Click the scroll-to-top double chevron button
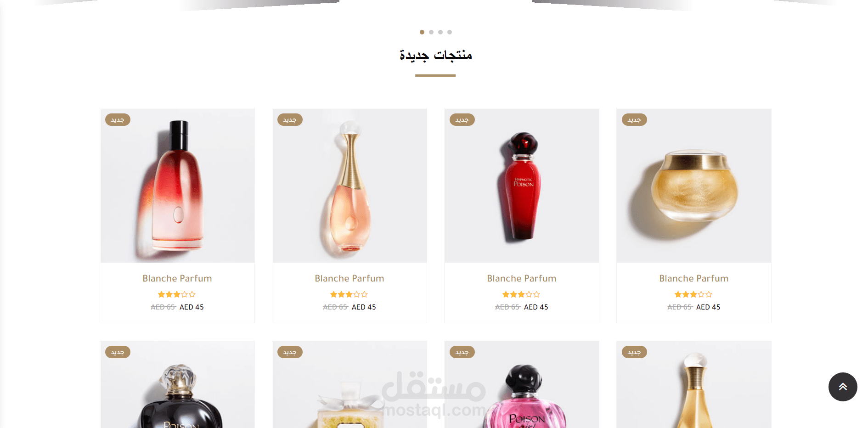Viewport: 868px width, 428px height. point(843,387)
